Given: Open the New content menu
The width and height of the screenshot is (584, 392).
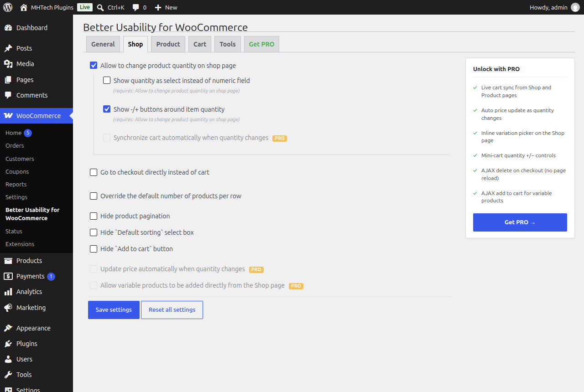Looking at the screenshot, I should coord(166,7).
